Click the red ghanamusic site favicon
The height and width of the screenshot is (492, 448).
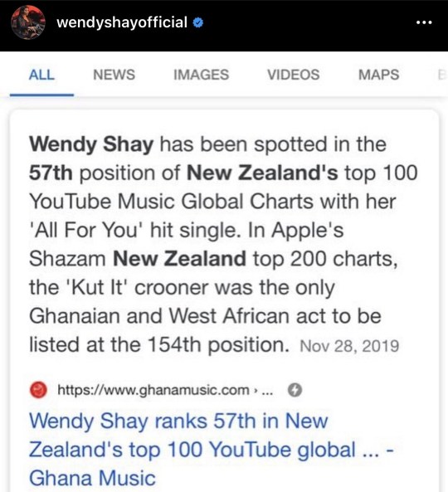coord(38,390)
